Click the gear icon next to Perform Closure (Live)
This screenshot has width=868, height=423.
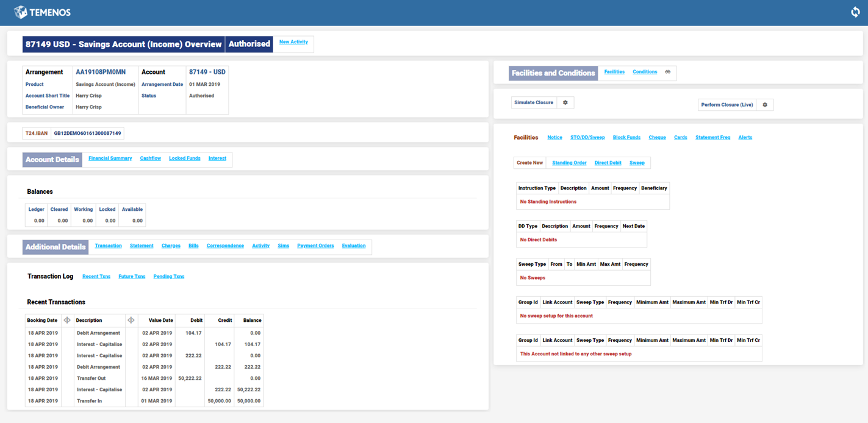click(x=765, y=105)
